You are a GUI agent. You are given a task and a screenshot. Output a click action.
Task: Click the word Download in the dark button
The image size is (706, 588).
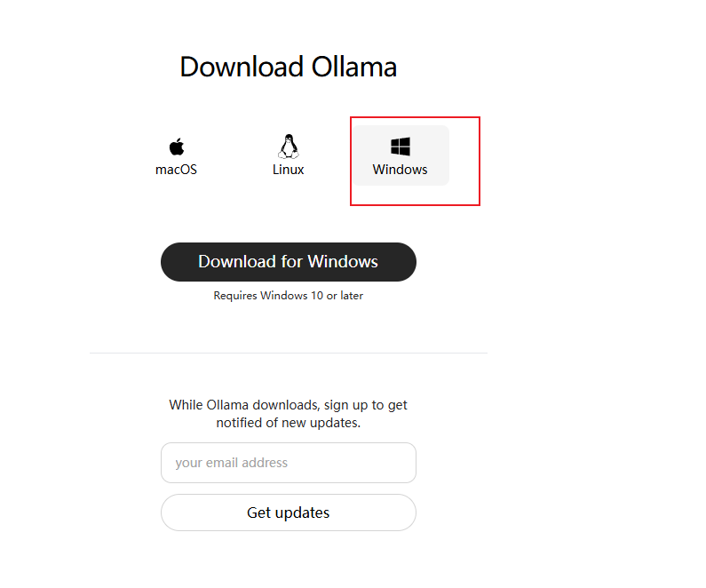click(x=237, y=262)
